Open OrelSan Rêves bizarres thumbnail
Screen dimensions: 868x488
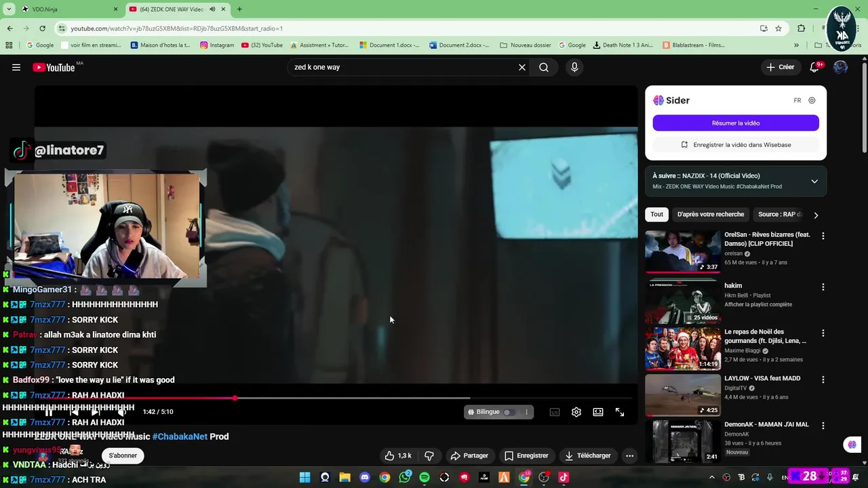coord(683,251)
